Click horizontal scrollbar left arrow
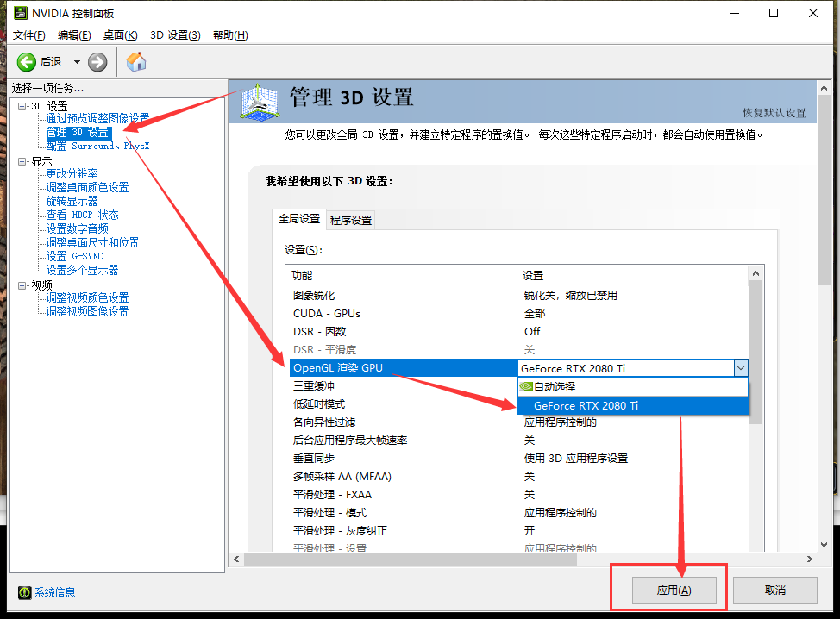The width and height of the screenshot is (840, 619). point(237,559)
